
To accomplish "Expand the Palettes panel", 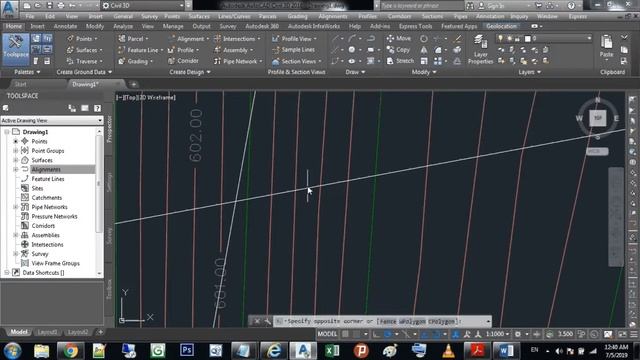I will click(27, 72).
